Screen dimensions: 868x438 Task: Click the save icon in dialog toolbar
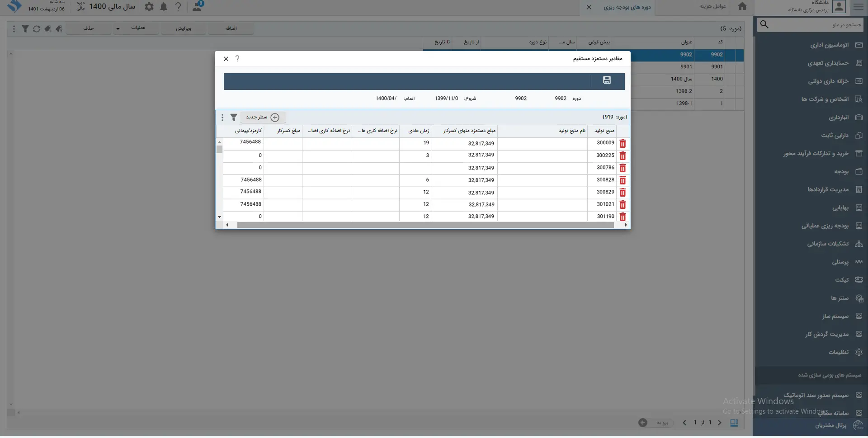pyautogui.click(x=607, y=80)
